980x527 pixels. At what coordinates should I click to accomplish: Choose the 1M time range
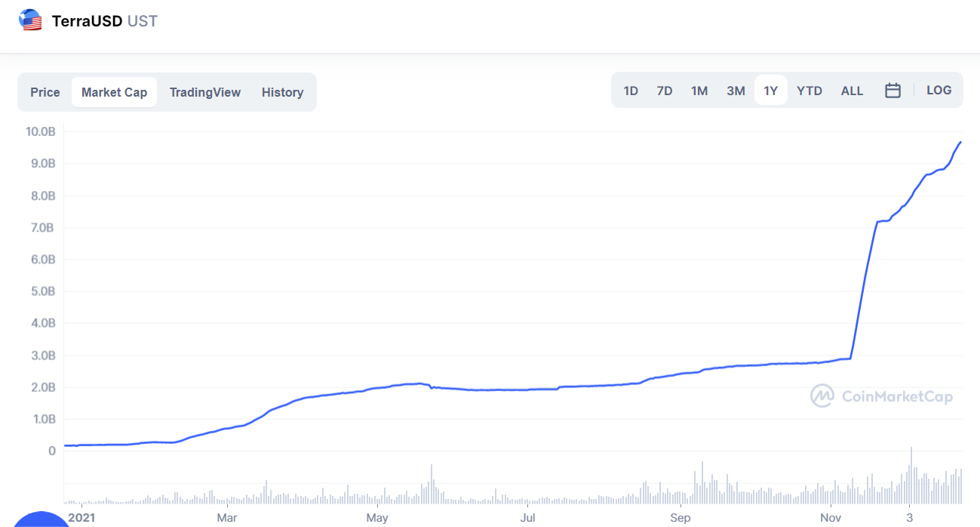[699, 91]
